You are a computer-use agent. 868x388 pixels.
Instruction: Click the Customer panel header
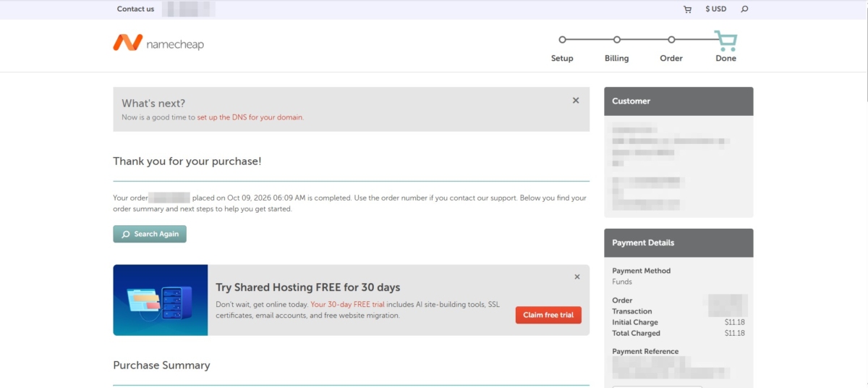tap(678, 101)
